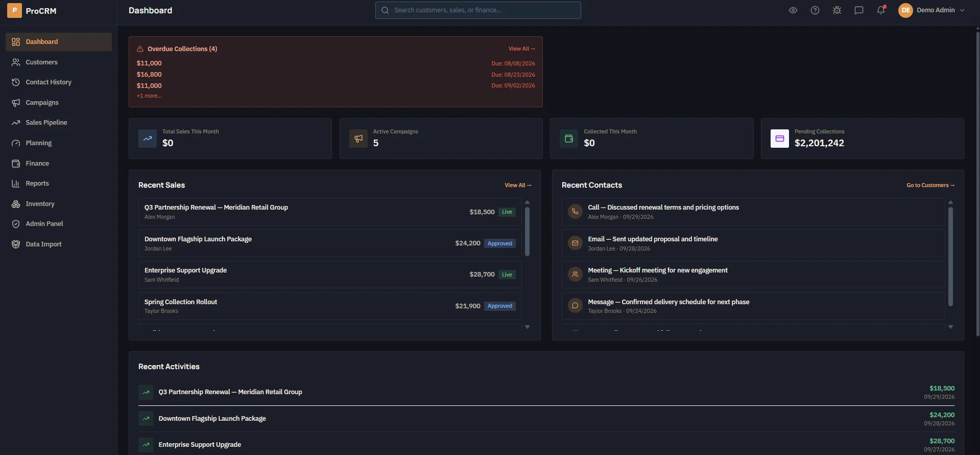980x455 pixels.
Task: Click the DE user avatar
Action: (x=905, y=10)
